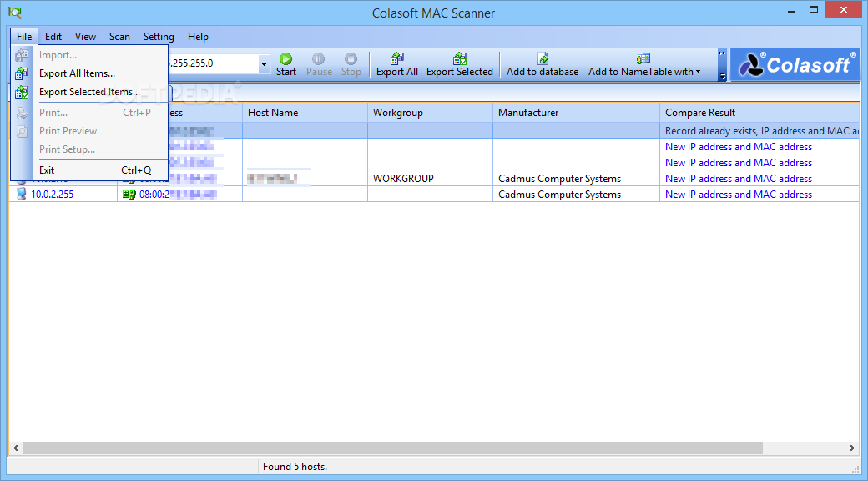This screenshot has width=868, height=481.
Task: Expand the toolbar overflow chevron
Action: pos(722,53)
